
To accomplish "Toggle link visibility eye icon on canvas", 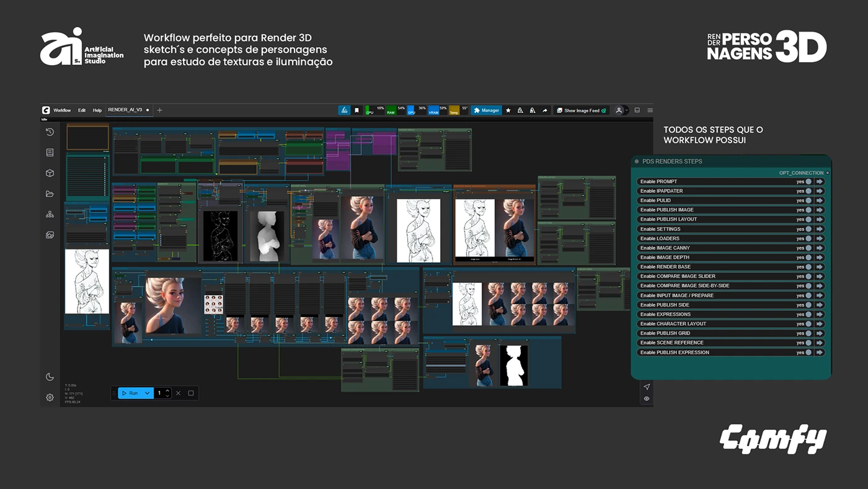I will coord(647,399).
